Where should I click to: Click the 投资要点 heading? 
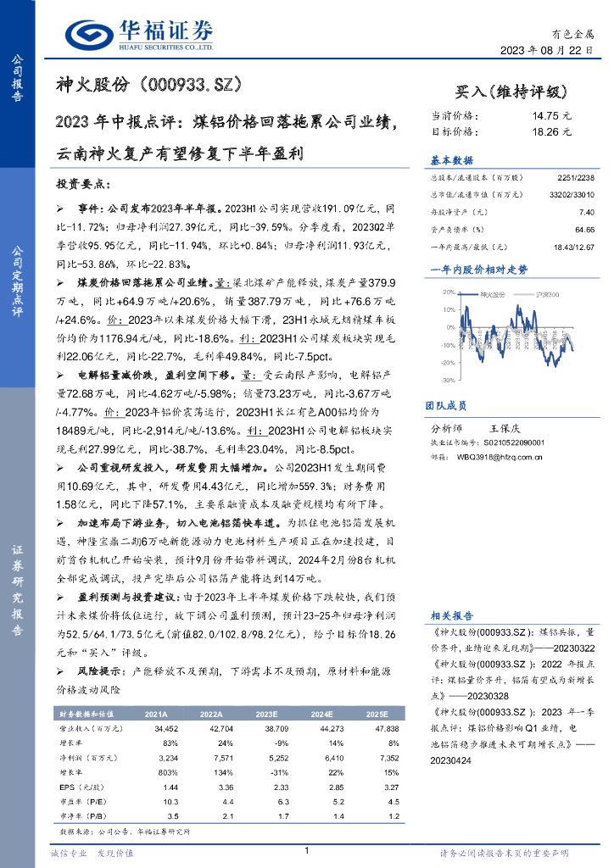(x=83, y=184)
